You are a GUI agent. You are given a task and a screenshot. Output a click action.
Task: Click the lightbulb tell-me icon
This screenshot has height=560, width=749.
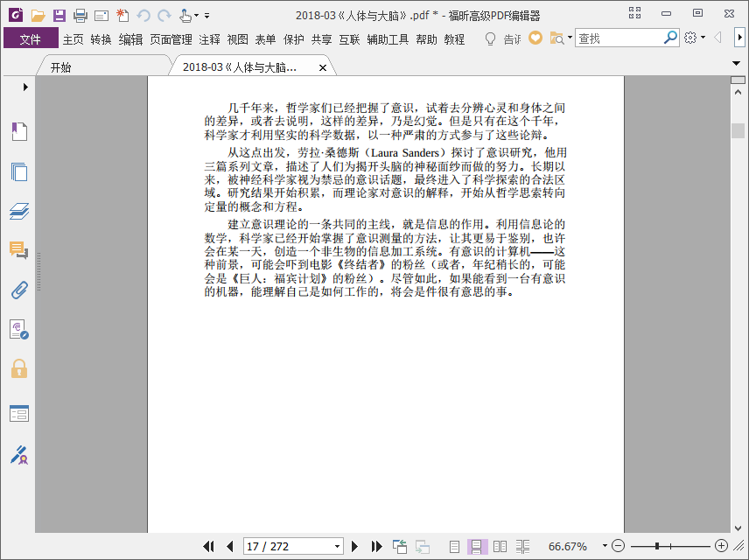(490, 38)
